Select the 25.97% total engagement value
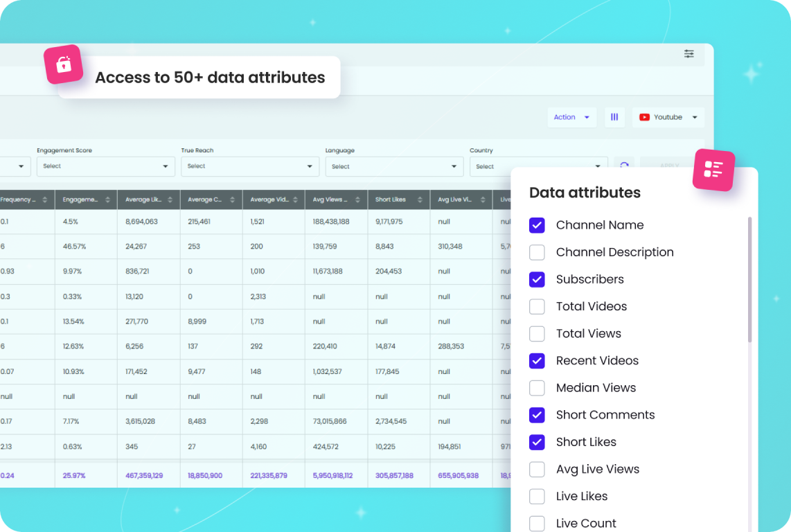Image resolution: width=791 pixels, height=532 pixels. 74,475
